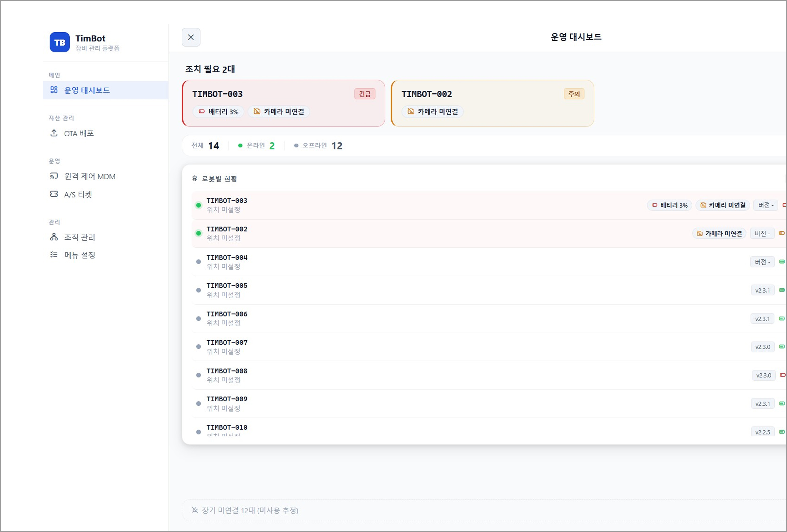Click the TB TimBot logo icon
Screen dimensions: 787x532
point(60,42)
